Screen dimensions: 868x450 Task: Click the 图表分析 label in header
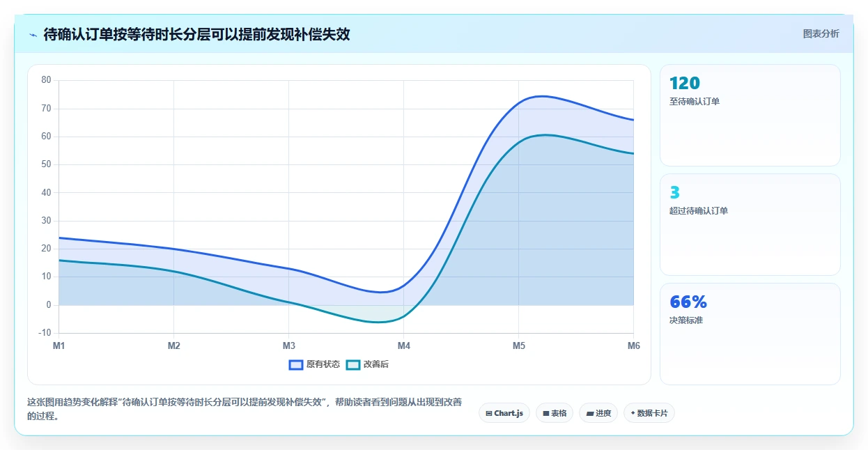click(821, 33)
